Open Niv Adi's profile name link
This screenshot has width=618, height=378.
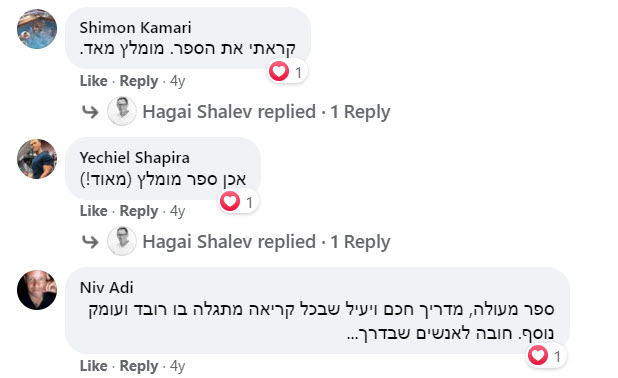click(106, 288)
